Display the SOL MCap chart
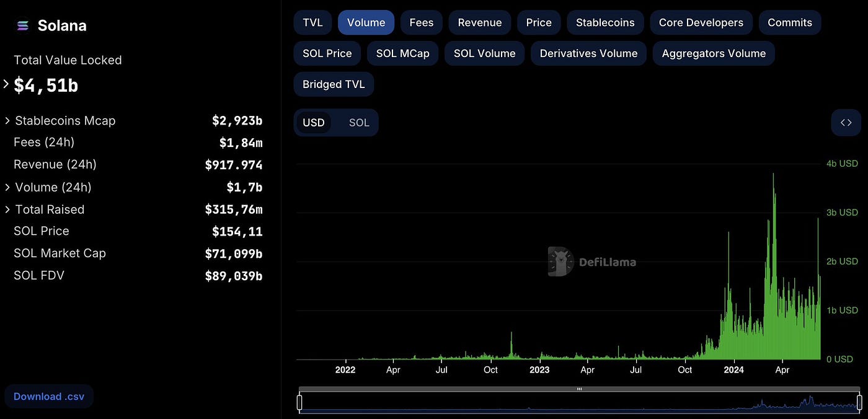Screen dimensions: 868x419 coord(402,53)
